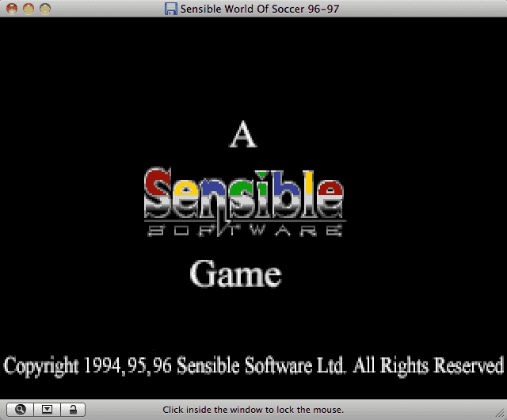Click the 'Sensible World Of Soccer 96-97' title text
Image resolution: width=507 pixels, height=420 pixels.
[260, 9]
